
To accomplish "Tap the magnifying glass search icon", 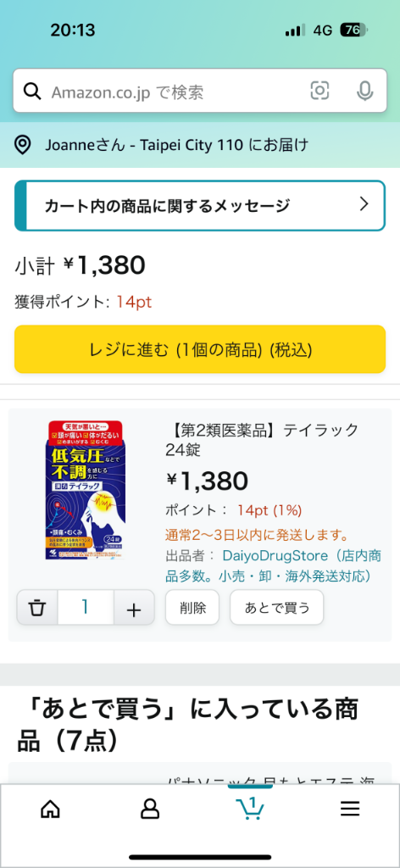I will 32,92.
